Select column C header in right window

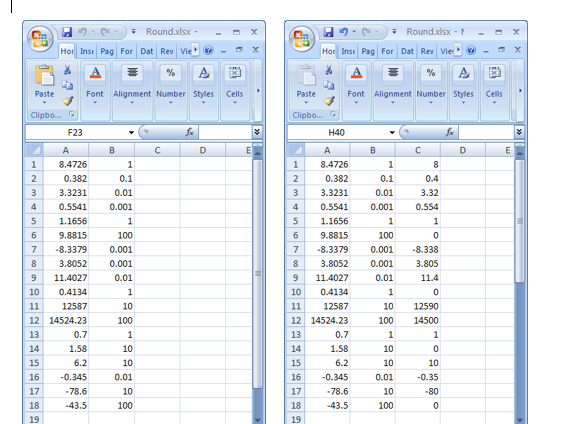tap(418, 150)
